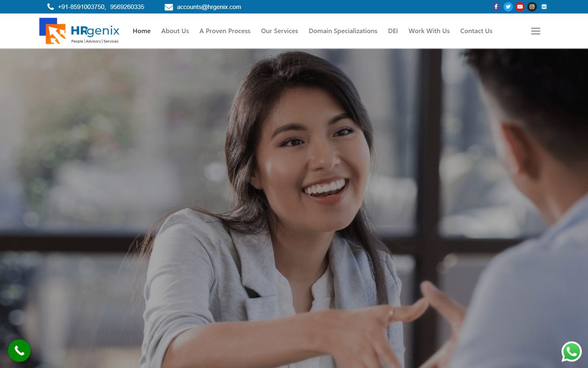Open the hamburger menu icon
The width and height of the screenshot is (588, 368).
click(x=536, y=31)
